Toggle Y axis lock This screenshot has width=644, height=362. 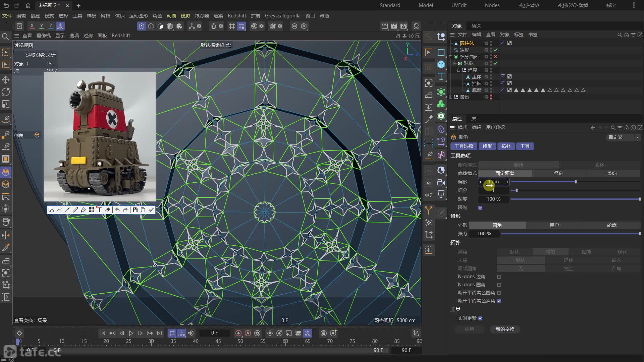[41, 26]
